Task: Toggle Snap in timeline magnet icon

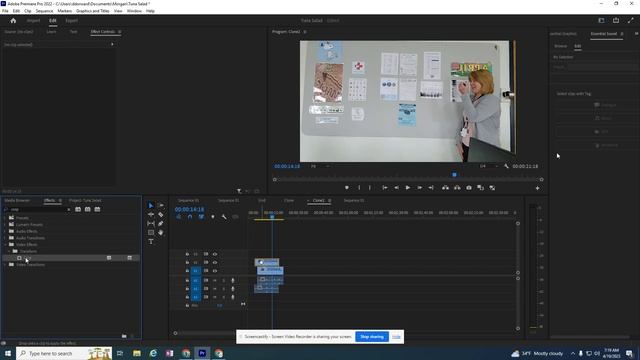Action: click(x=190, y=217)
